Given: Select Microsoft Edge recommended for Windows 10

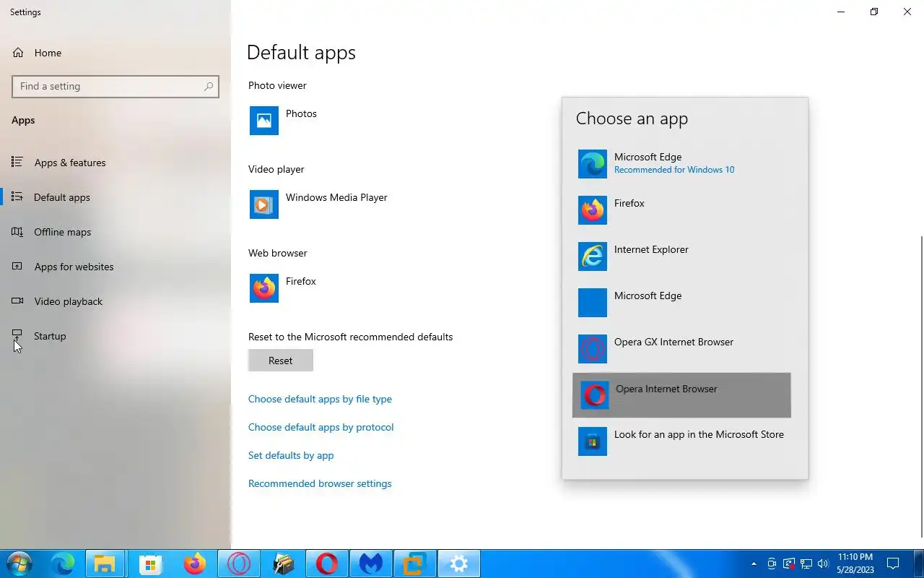Looking at the screenshot, I should tap(681, 163).
